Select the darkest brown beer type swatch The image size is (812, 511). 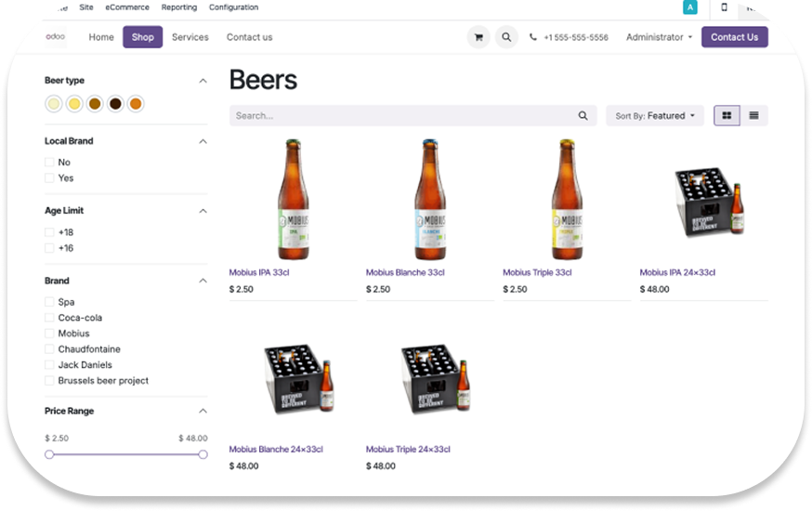pos(115,104)
